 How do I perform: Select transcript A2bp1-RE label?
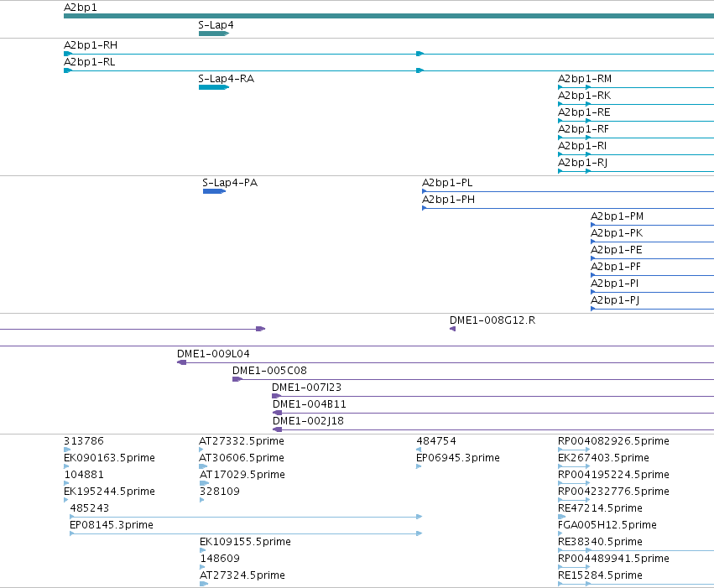[584, 112]
